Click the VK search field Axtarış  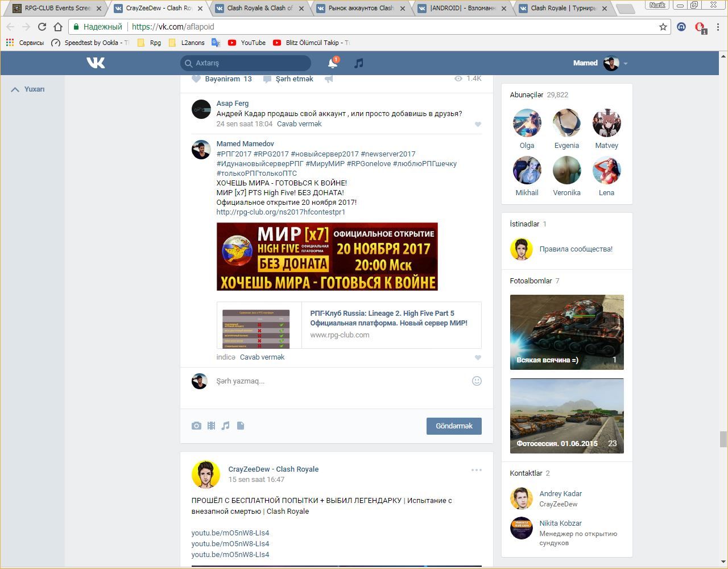coord(246,63)
